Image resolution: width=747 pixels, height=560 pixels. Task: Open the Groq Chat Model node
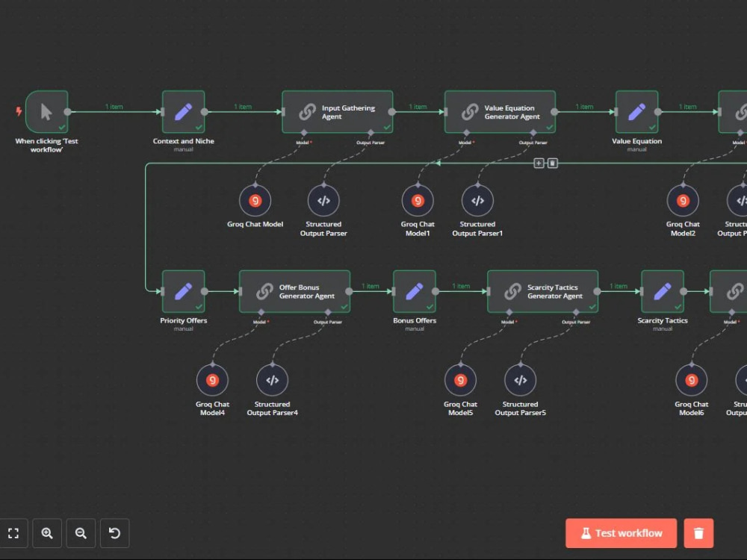click(255, 200)
